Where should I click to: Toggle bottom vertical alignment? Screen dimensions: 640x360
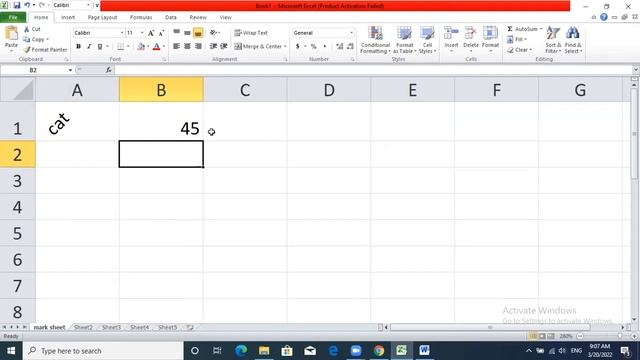pyautogui.click(x=198, y=33)
